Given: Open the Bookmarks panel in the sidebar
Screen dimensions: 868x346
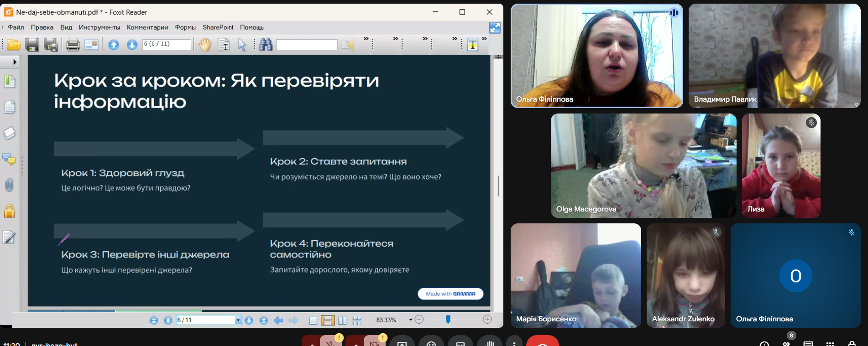Looking at the screenshot, I should (x=9, y=82).
